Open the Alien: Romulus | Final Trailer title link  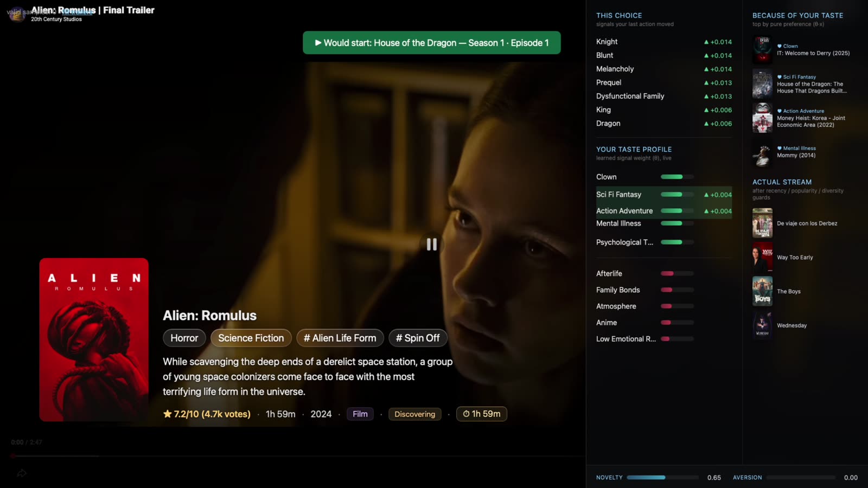pos(93,10)
